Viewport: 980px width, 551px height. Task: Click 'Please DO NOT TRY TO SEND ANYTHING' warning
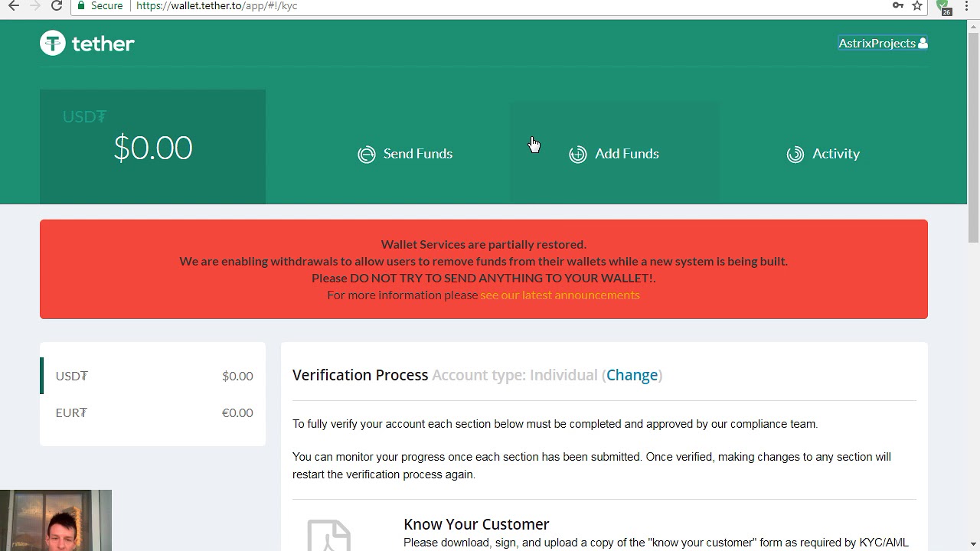click(x=484, y=278)
